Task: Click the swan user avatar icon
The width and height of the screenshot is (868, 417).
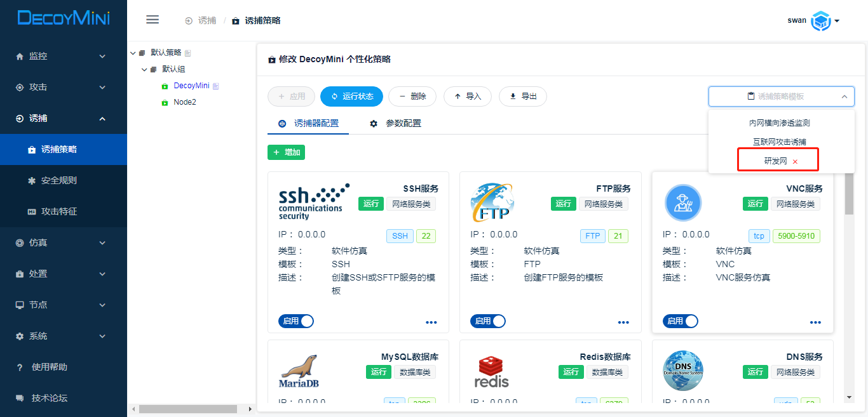Action: [821, 20]
